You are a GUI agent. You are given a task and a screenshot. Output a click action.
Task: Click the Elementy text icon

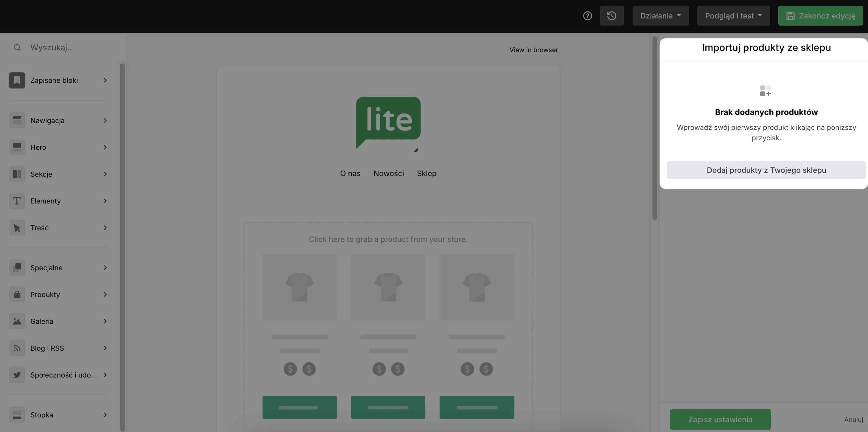[x=17, y=201]
